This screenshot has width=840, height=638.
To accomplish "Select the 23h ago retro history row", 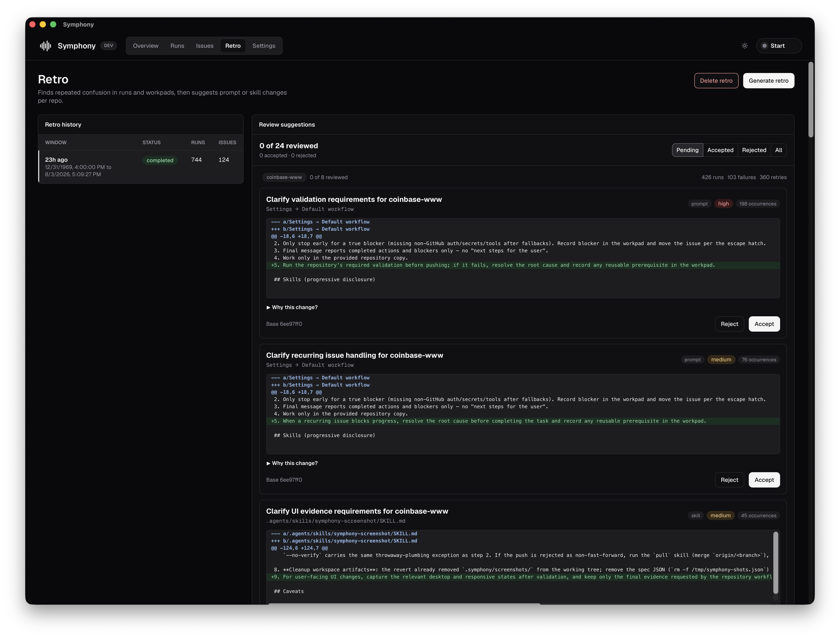I will [x=141, y=167].
